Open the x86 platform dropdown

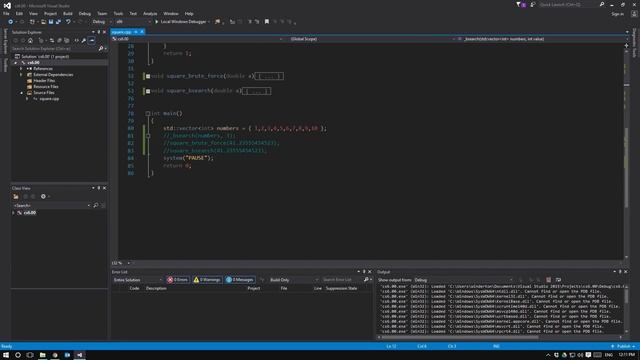click(x=133, y=22)
